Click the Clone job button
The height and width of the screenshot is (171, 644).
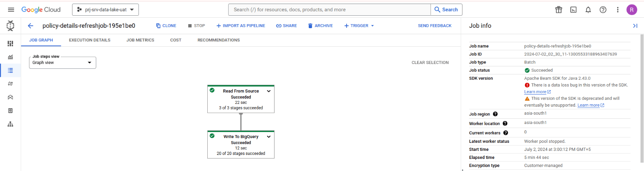pos(166,26)
